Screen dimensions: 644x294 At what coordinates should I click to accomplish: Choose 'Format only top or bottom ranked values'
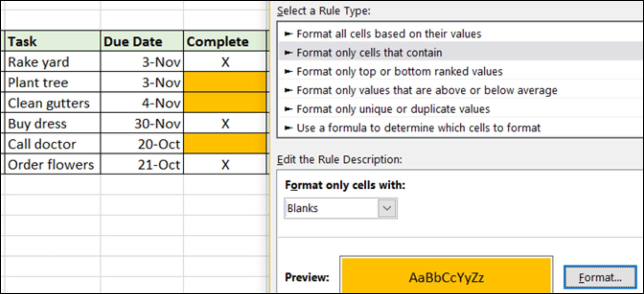[x=399, y=72]
